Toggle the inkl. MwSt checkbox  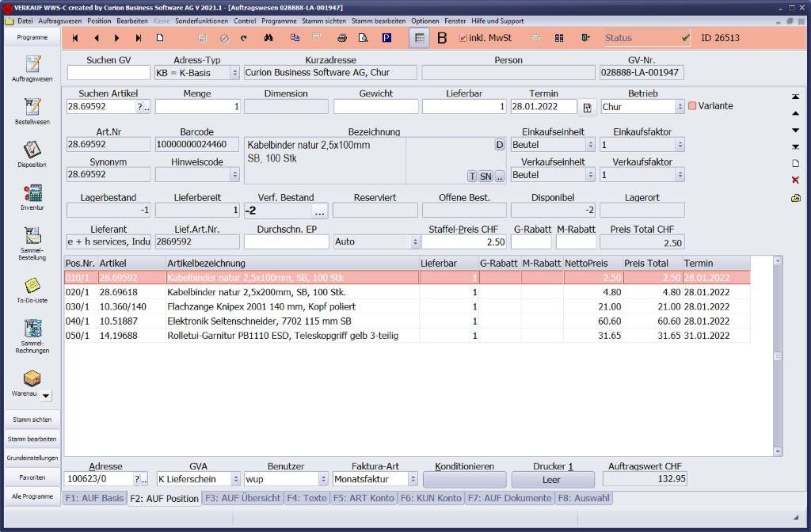click(x=463, y=38)
